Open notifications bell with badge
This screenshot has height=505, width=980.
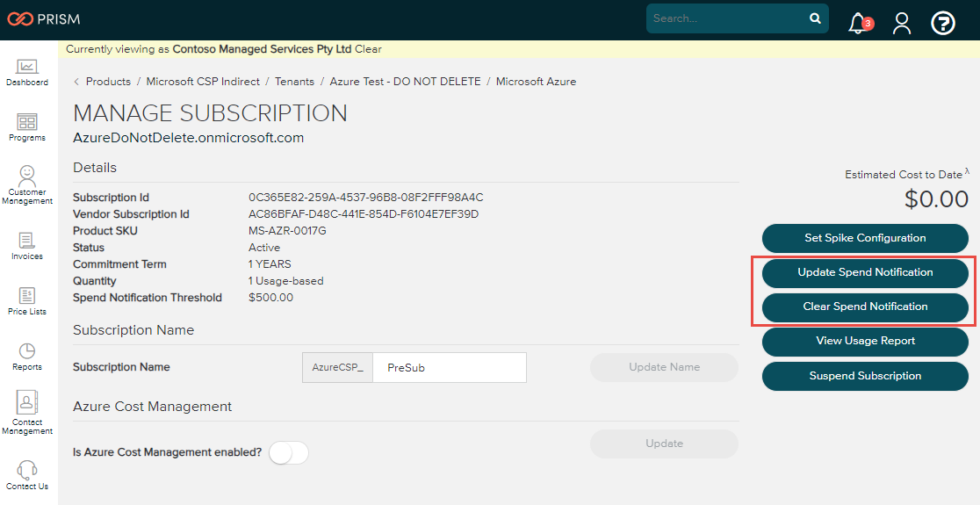(x=860, y=24)
